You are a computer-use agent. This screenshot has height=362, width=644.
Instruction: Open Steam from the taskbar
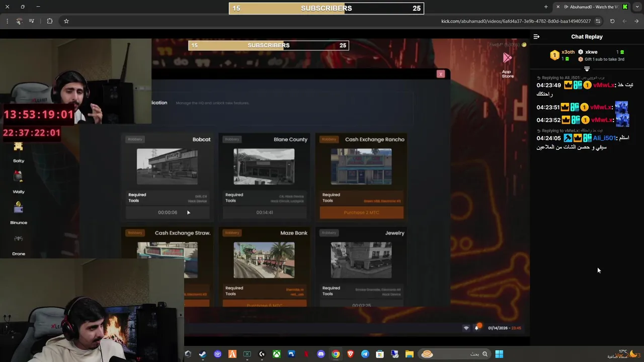[x=202, y=354]
